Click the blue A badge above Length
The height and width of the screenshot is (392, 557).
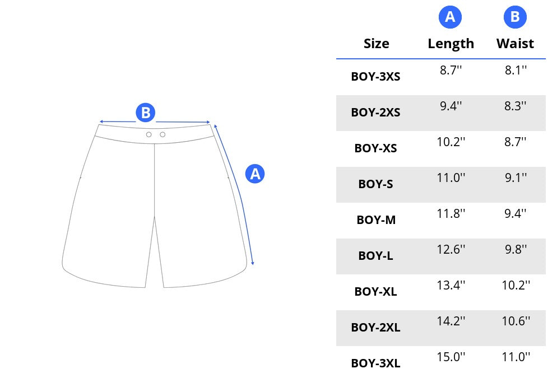(450, 17)
